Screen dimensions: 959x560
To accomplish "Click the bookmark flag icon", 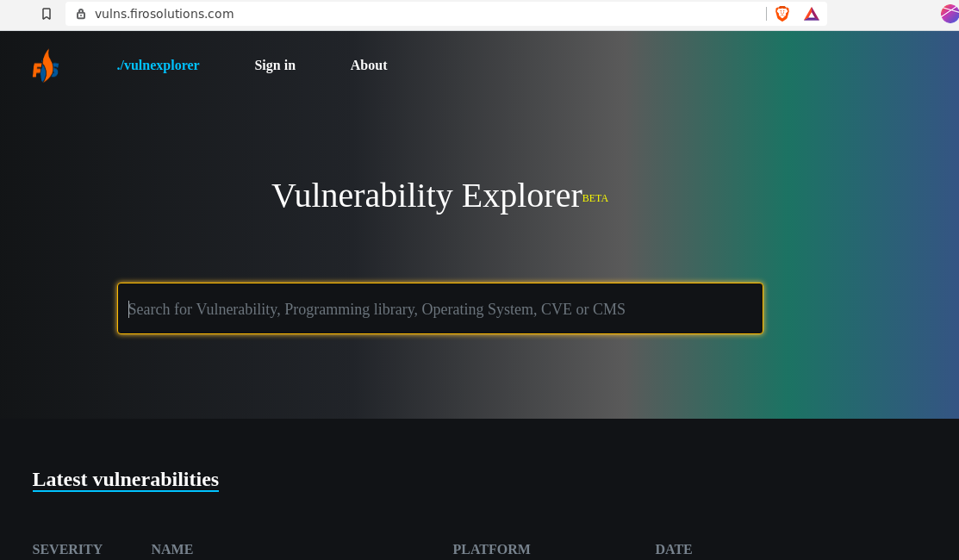I will (47, 14).
